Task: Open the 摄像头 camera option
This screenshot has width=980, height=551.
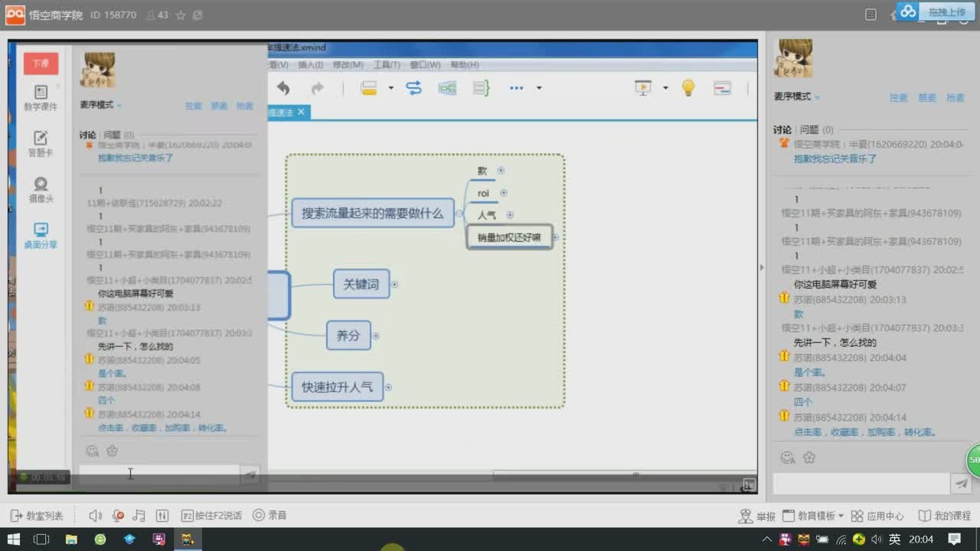Action: click(41, 190)
